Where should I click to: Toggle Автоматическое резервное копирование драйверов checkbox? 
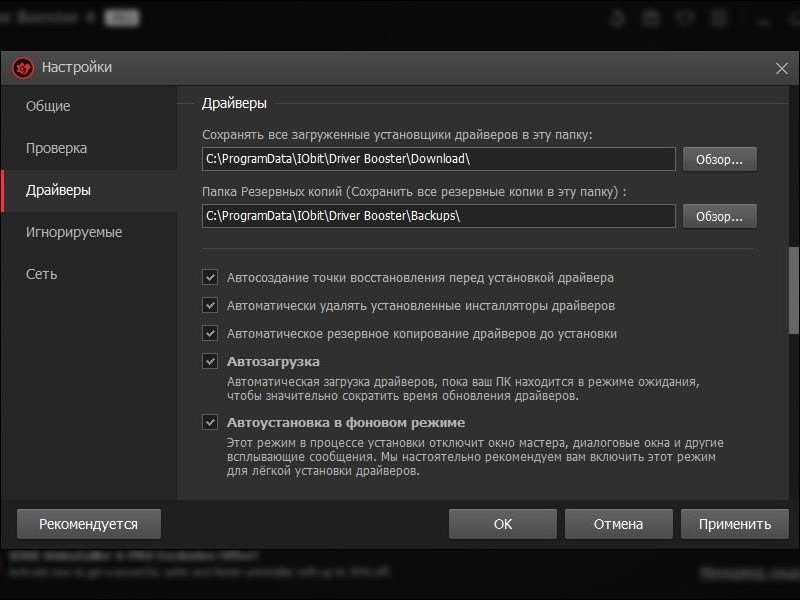[x=210, y=334]
